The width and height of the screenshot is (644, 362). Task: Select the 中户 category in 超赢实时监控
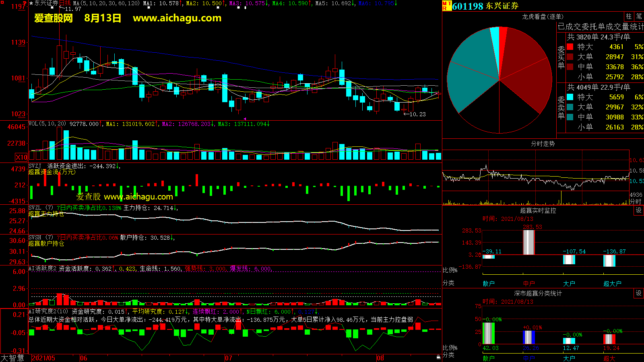529,284
